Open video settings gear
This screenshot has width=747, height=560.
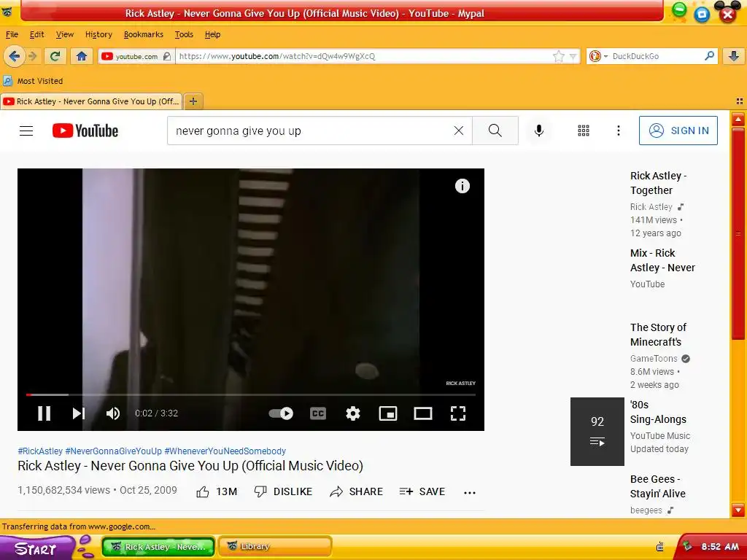tap(353, 413)
